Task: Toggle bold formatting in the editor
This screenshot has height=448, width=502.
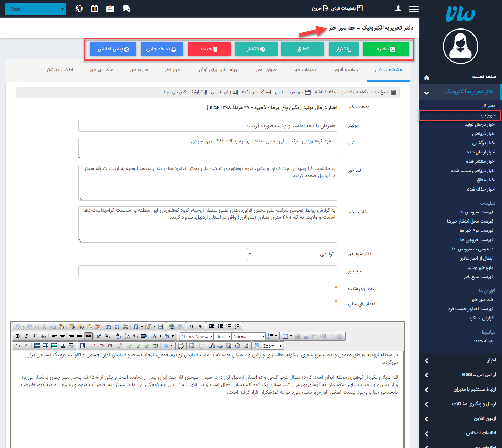Action: (18, 336)
